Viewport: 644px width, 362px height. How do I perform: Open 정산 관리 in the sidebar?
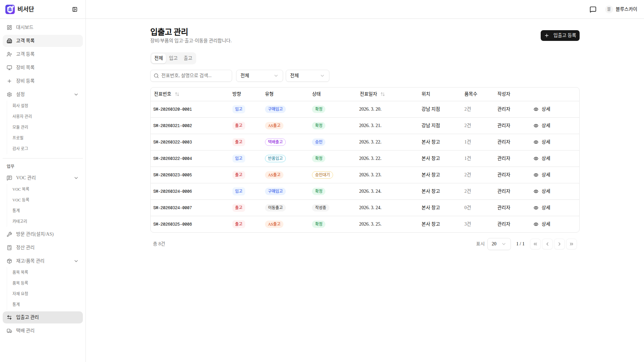tap(43, 248)
